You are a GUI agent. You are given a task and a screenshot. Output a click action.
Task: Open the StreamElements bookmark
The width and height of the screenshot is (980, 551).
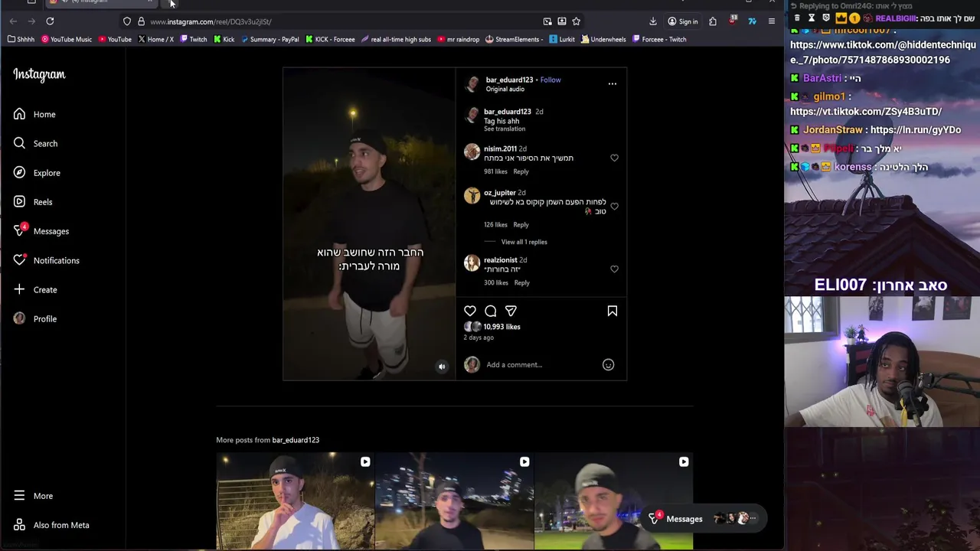tap(514, 39)
